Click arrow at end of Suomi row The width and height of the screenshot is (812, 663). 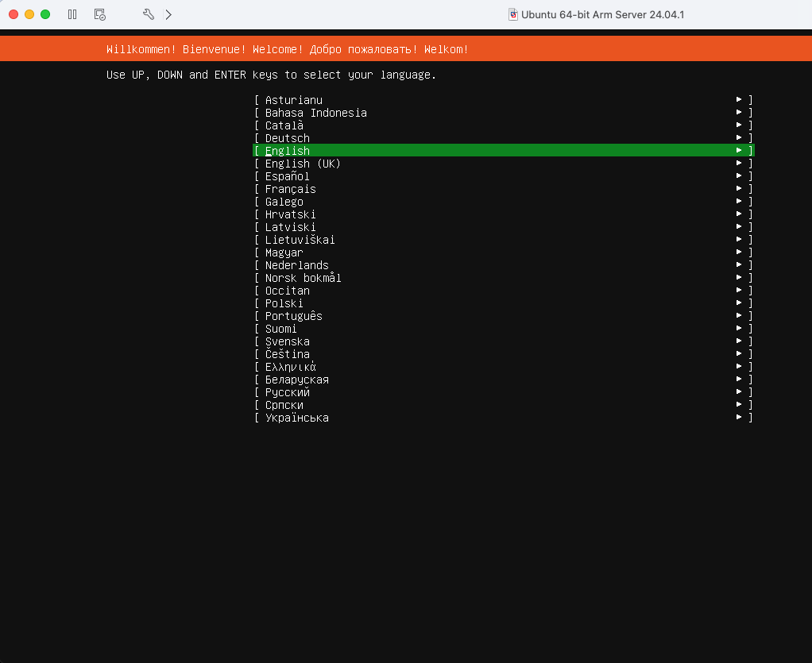point(739,328)
